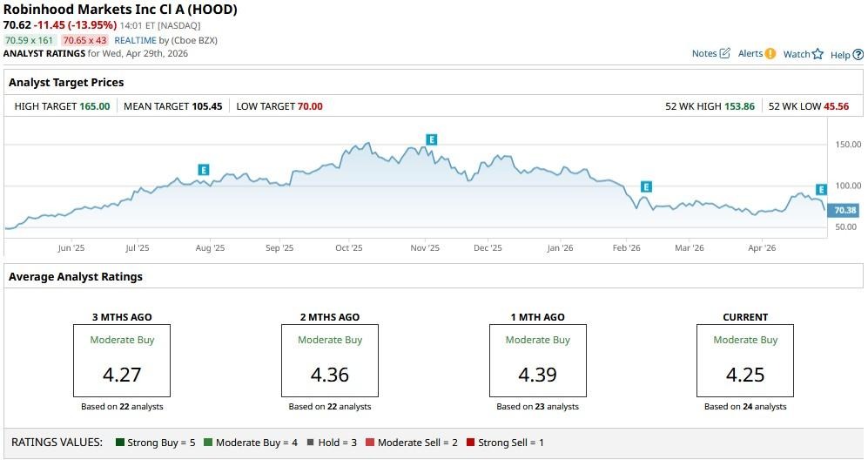Click the earnings marker near Feb '26

pos(646,186)
